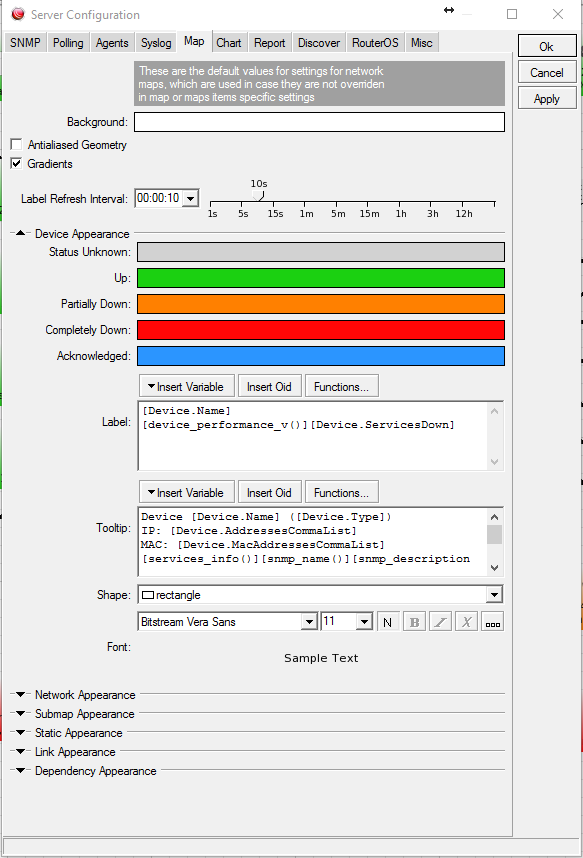Image resolution: width=583 pixels, height=858 pixels.
Task: Toggle bold font style button
Action: point(414,622)
